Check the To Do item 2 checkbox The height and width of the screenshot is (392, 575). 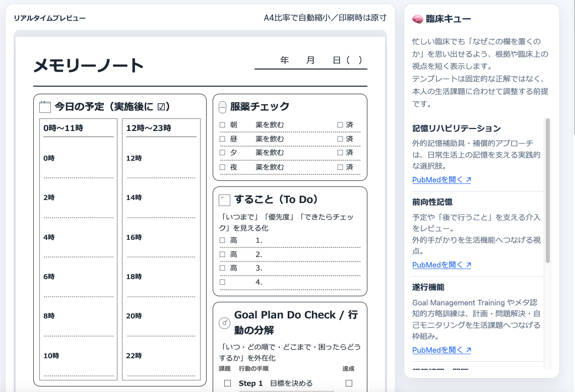[222, 254]
